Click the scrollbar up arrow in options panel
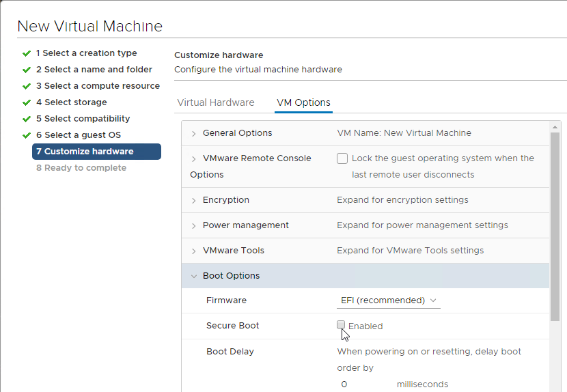Viewport: 567px width, 392px height. click(x=555, y=127)
